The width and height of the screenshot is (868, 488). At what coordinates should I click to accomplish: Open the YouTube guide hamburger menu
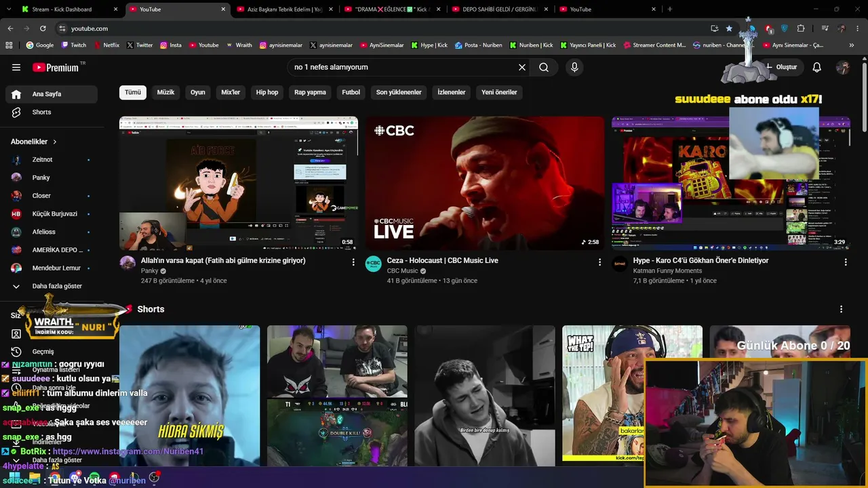click(x=16, y=67)
